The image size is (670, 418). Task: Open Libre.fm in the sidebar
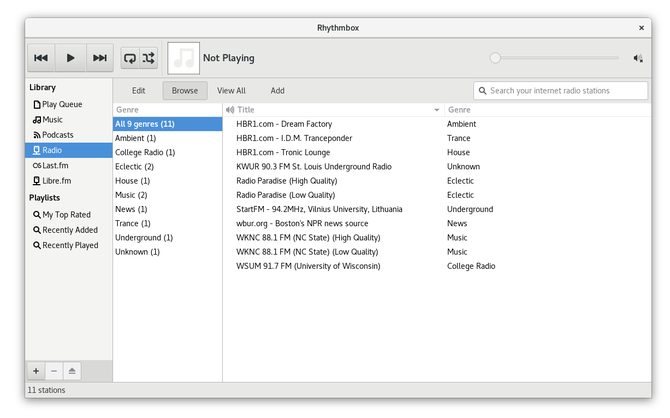pos(68,181)
